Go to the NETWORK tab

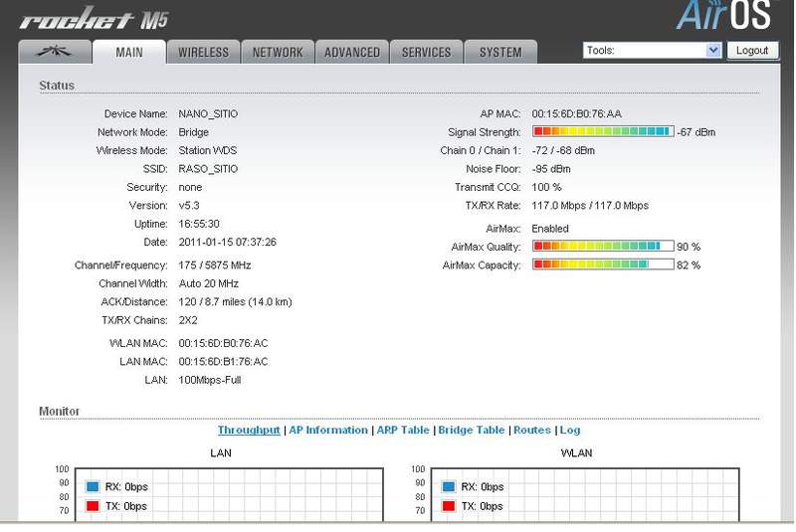pyautogui.click(x=278, y=53)
